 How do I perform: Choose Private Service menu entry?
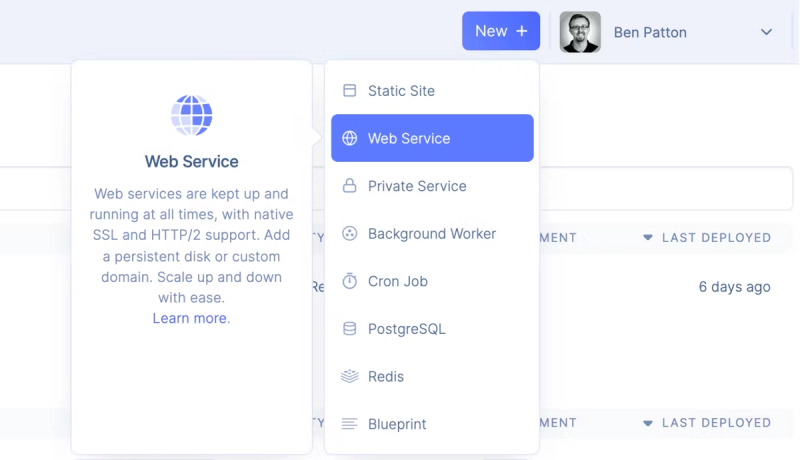click(x=417, y=186)
